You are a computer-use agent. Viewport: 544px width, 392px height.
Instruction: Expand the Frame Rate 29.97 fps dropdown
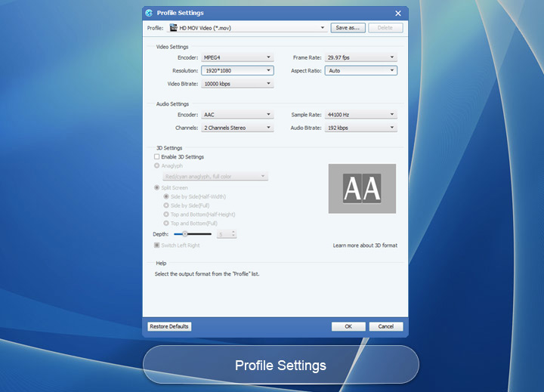[x=361, y=57]
